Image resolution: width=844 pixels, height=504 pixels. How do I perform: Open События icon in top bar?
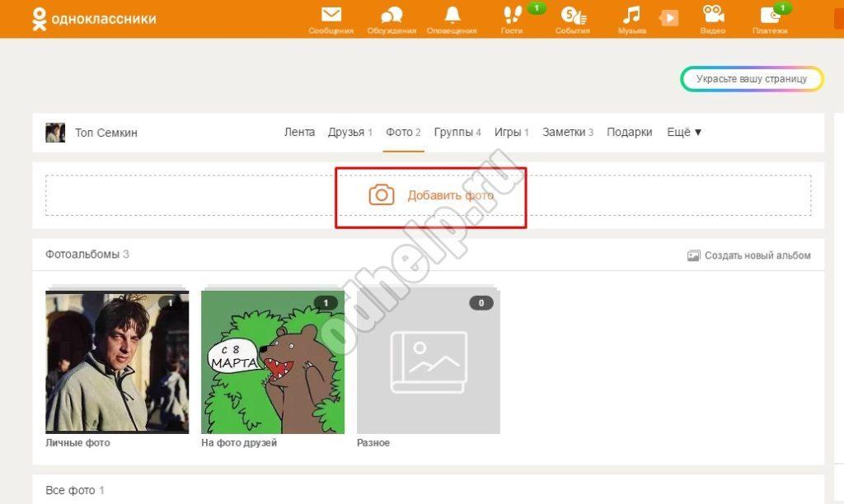point(572,15)
